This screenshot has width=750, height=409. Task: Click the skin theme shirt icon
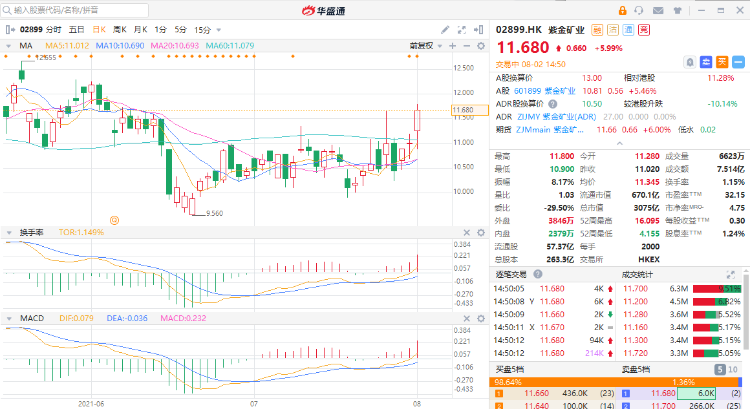point(677,10)
